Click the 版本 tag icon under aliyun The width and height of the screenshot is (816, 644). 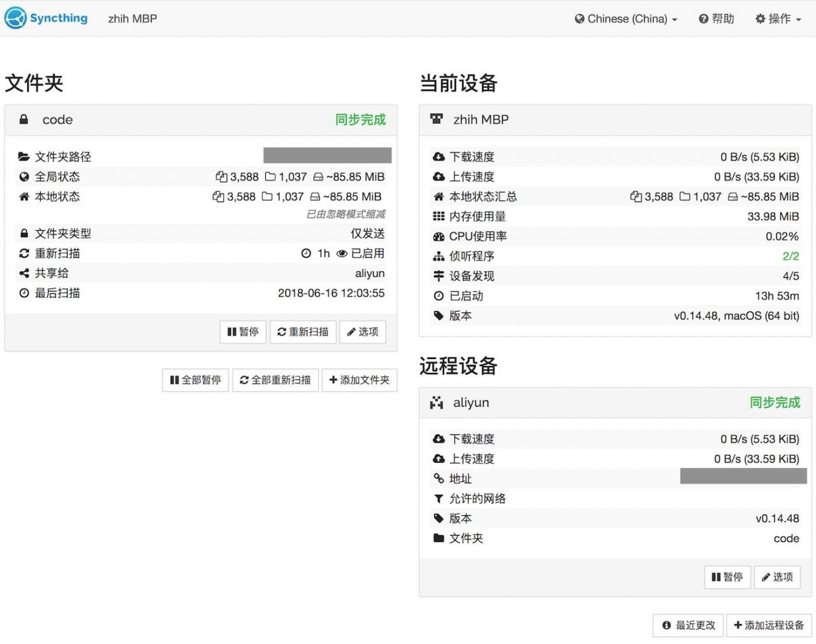(439, 518)
